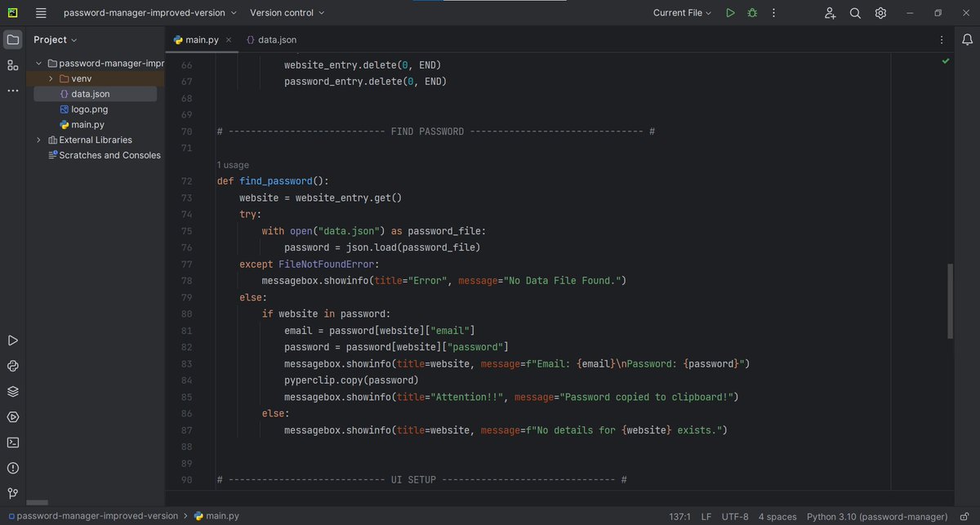This screenshot has height=525, width=980.
Task: Close the main.py editor tab
Action: pyautogui.click(x=229, y=39)
